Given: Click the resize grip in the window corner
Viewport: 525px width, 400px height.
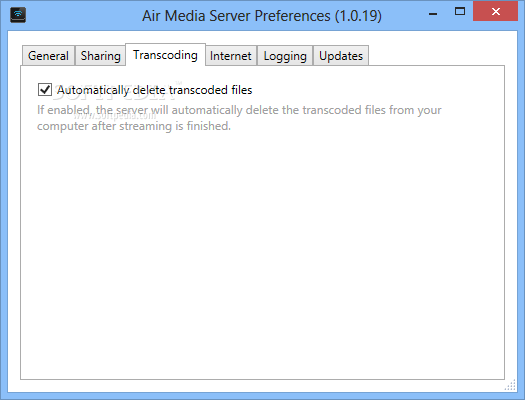Looking at the screenshot, I should click(510, 385).
